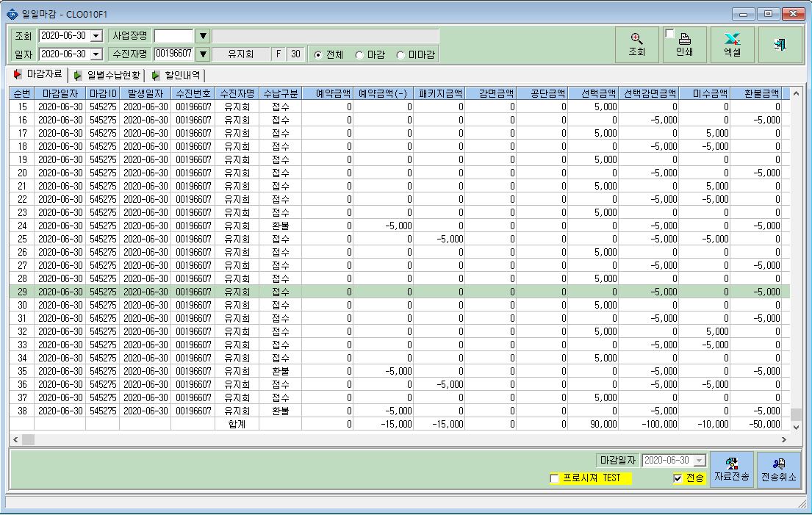Open the 수진자명 dropdown arrow
Screen dimensions: 812x515
click(x=203, y=54)
